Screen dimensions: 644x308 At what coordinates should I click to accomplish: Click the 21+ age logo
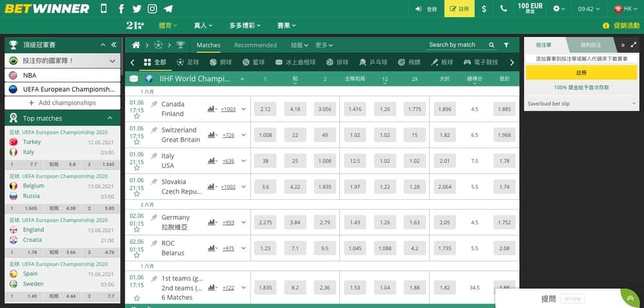135,26
